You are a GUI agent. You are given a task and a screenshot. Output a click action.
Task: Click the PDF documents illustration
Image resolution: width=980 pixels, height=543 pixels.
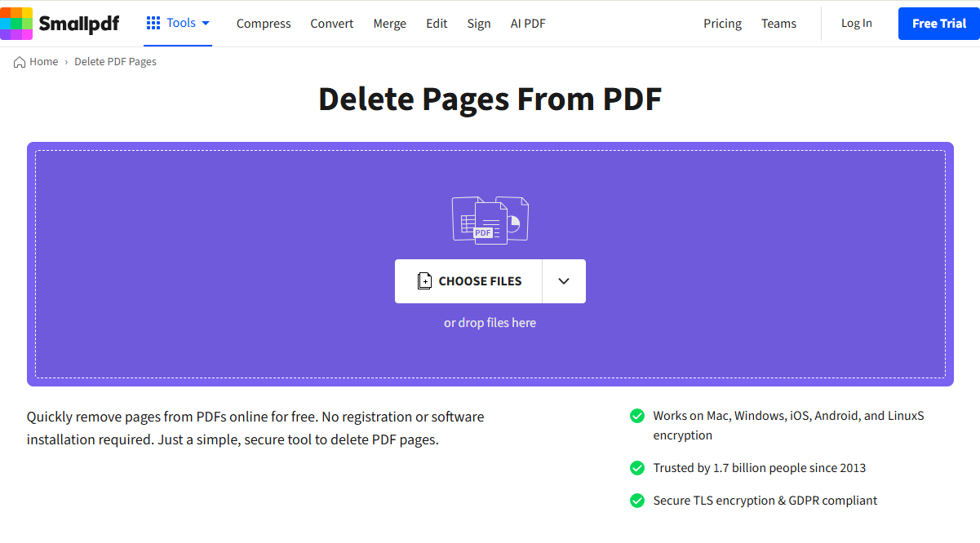(x=490, y=219)
